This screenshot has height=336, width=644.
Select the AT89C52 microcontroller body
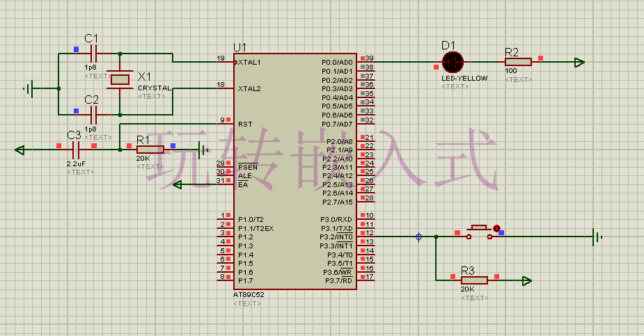(x=295, y=172)
